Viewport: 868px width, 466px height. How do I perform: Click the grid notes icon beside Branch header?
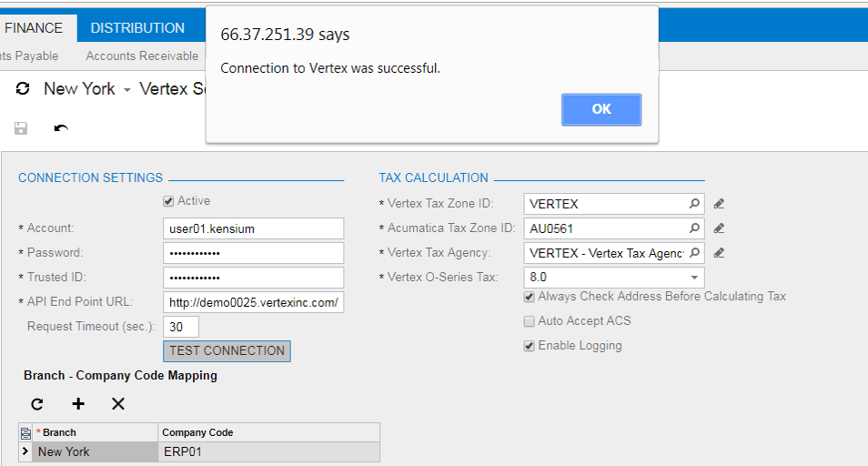click(x=25, y=433)
